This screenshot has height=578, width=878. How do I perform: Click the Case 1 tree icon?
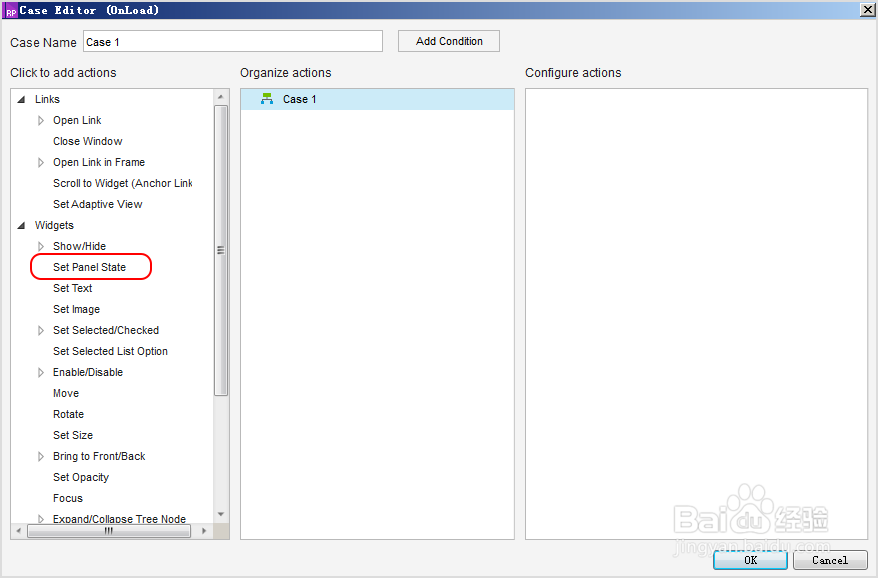(x=267, y=99)
